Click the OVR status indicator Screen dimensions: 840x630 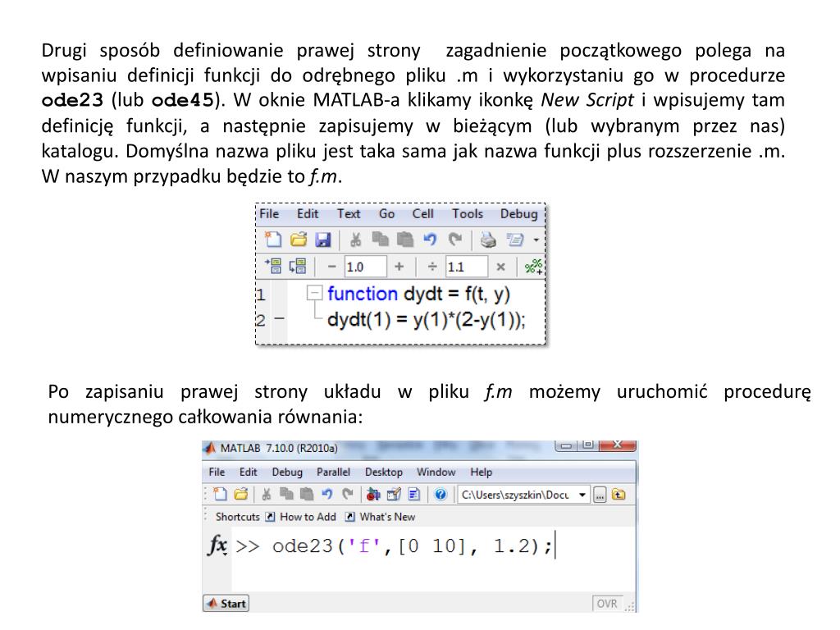[607, 604]
